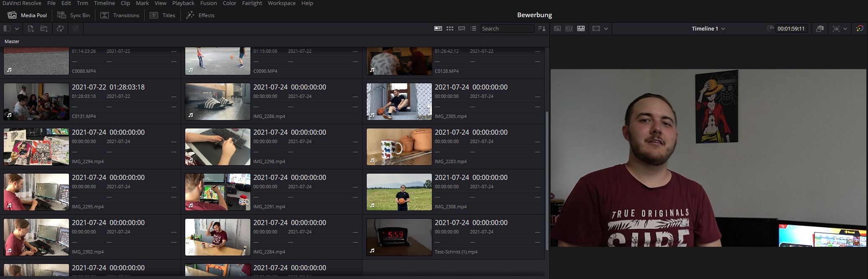Open the Titles panel
The height and width of the screenshot is (279, 868).
pyautogui.click(x=163, y=15)
